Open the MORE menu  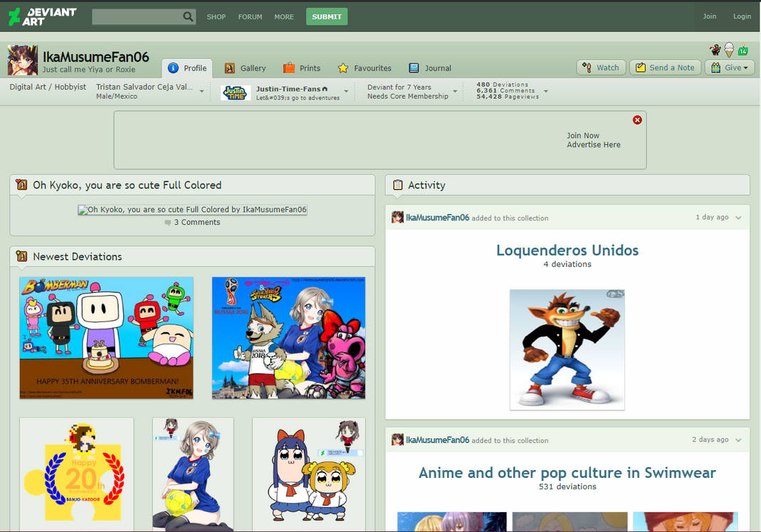click(284, 16)
